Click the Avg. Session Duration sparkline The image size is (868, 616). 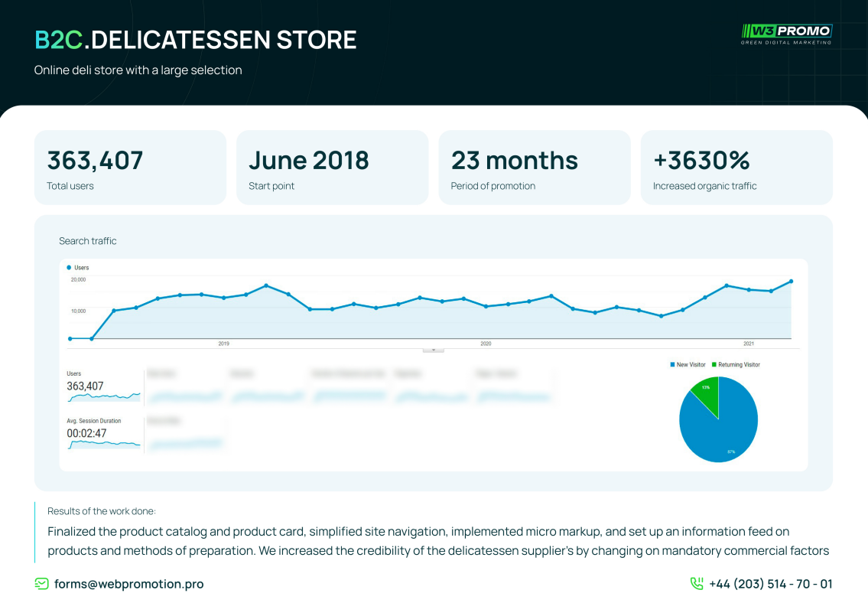(103, 444)
